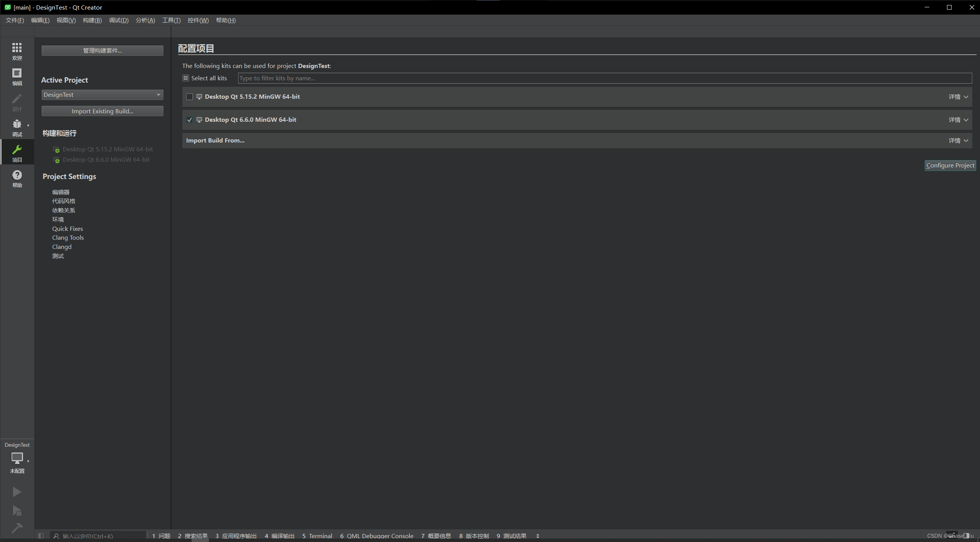Click the Configure Project button
The width and height of the screenshot is (980, 542).
pos(950,165)
